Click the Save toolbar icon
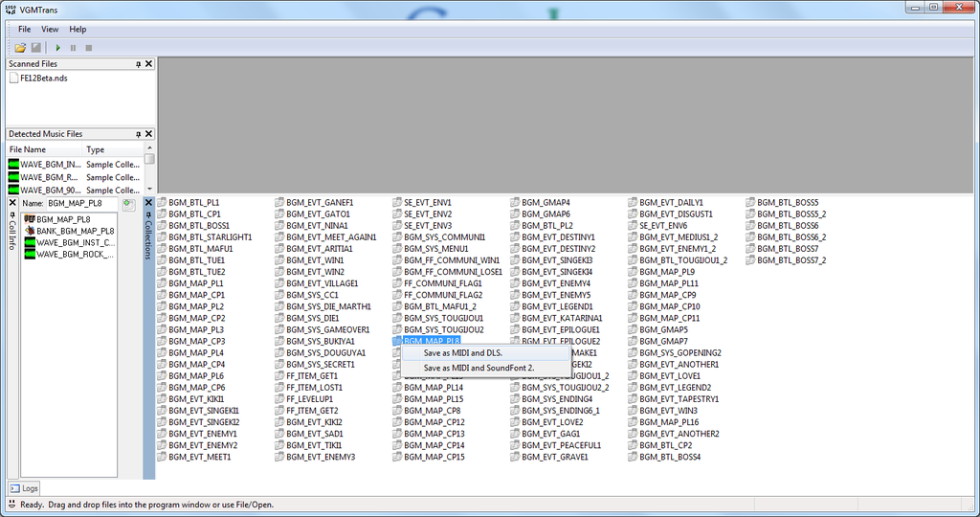The width and height of the screenshot is (980, 517). pyautogui.click(x=36, y=48)
